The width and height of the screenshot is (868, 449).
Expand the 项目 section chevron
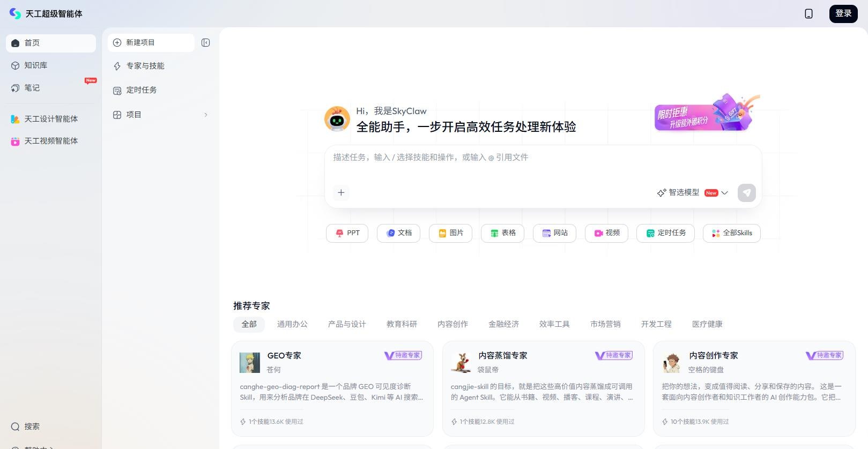coord(206,115)
